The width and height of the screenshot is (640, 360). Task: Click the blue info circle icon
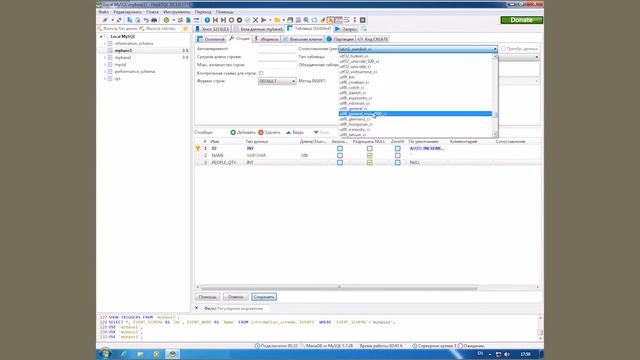207,20
